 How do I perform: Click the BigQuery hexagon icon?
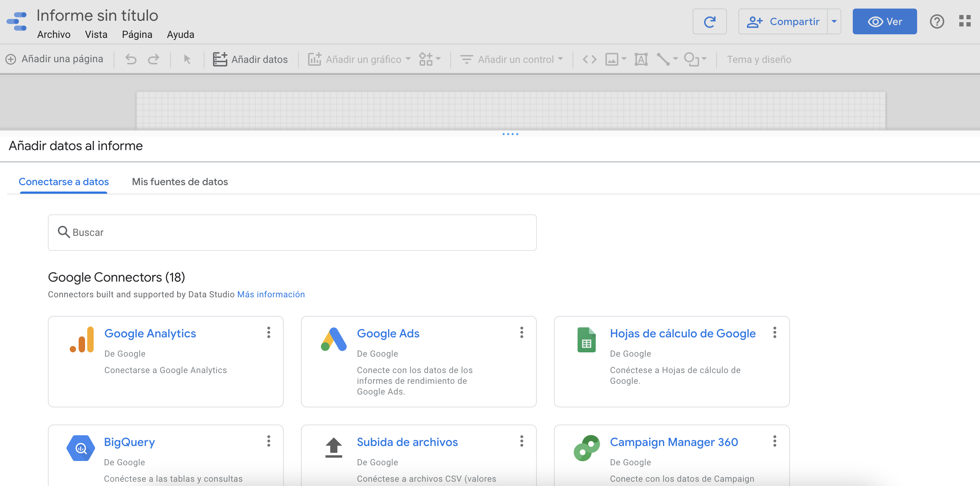pos(81,448)
